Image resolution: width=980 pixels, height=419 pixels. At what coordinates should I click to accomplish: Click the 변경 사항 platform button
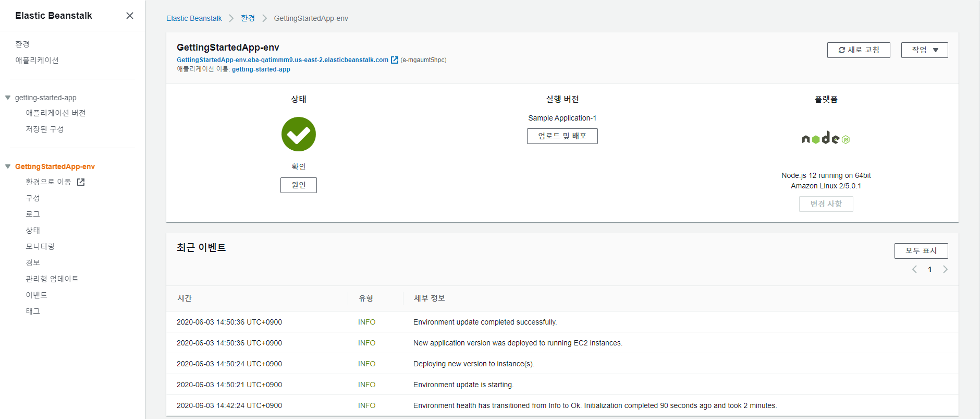[x=826, y=204]
